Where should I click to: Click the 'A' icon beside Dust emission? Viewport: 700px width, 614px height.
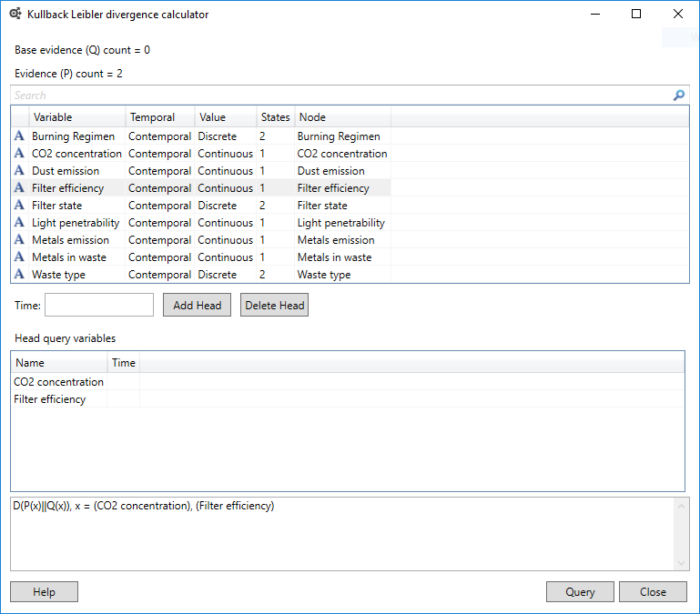[x=19, y=171]
